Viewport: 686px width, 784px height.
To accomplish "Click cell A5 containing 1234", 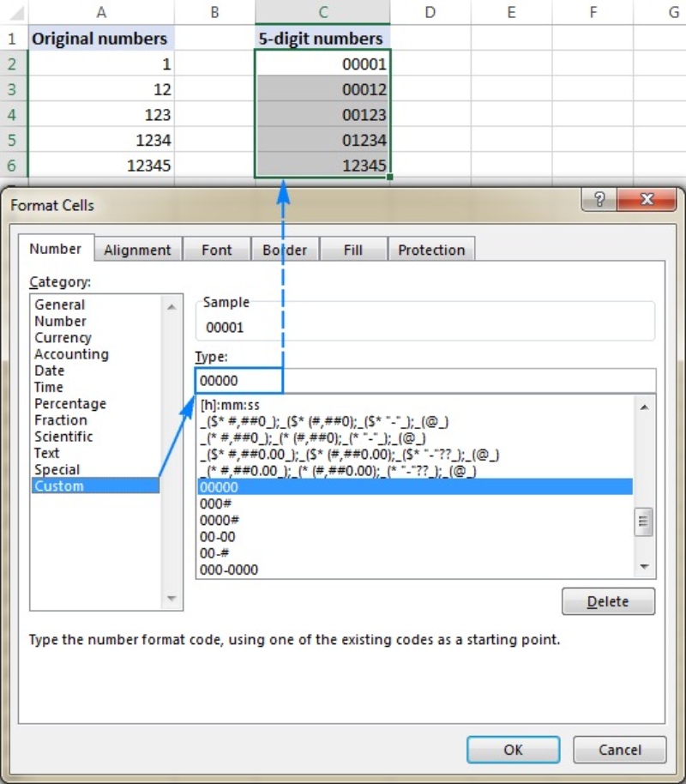I will tap(101, 140).
